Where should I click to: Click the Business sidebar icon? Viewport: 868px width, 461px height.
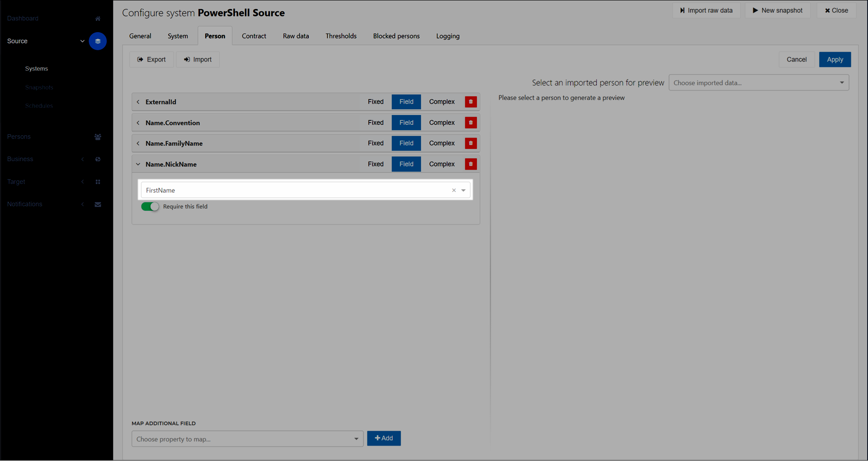point(98,159)
